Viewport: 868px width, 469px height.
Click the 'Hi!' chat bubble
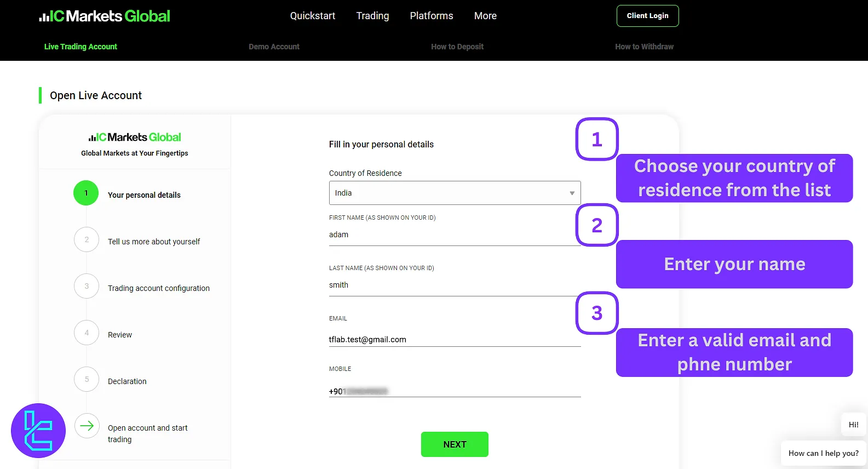coord(853,425)
